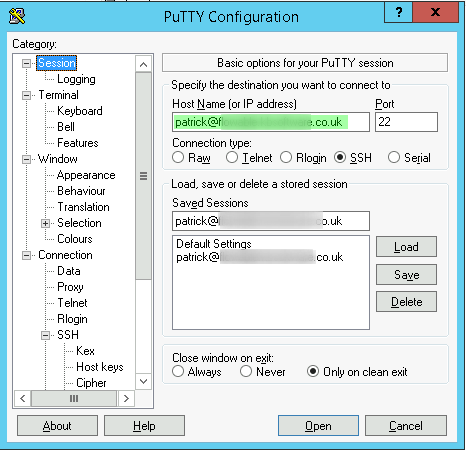Select the SSH category in the tree
The height and width of the screenshot is (450, 466).
pyautogui.click(x=68, y=335)
